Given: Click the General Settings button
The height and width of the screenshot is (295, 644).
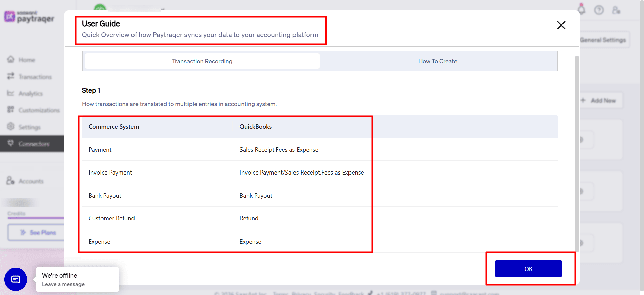Looking at the screenshot, I should tap(603, 40).
